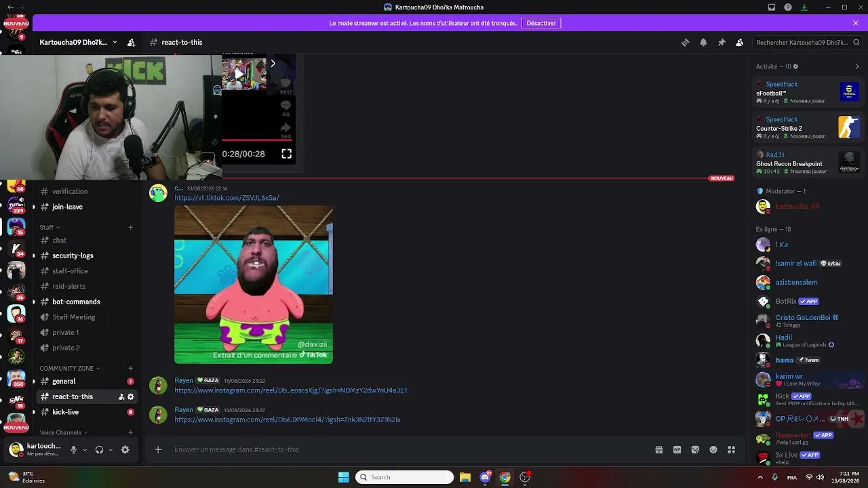Open the gift icon in the message bar

(658, 449)
